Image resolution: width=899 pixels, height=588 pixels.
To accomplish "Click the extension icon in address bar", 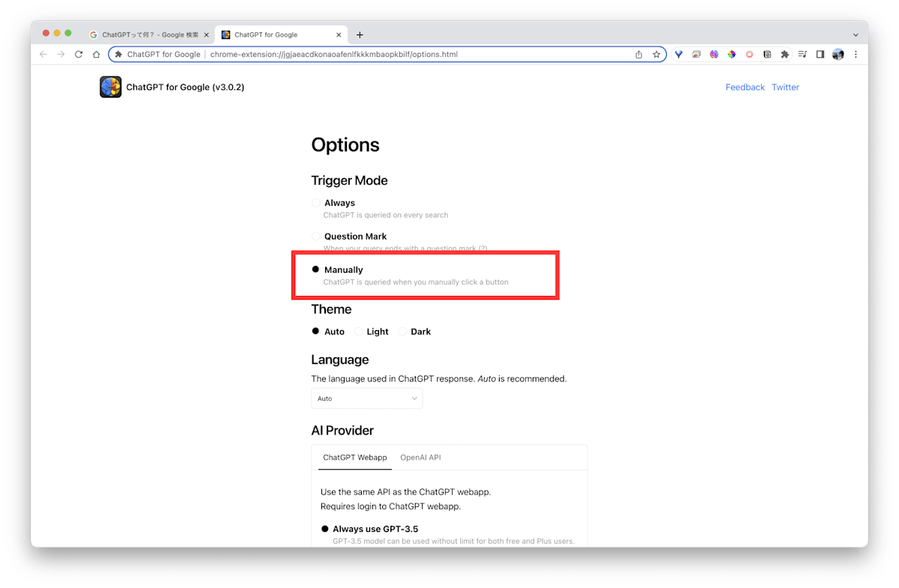I will (x=118, y=55).
